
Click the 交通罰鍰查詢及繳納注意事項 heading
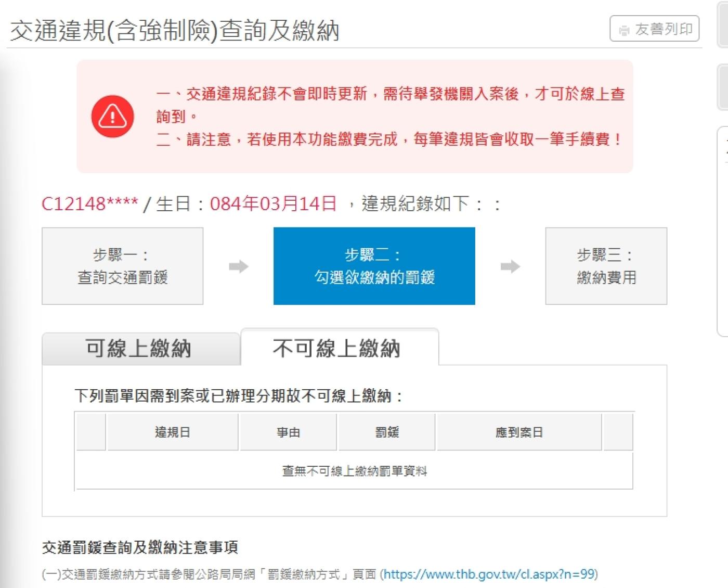(140, 547)
